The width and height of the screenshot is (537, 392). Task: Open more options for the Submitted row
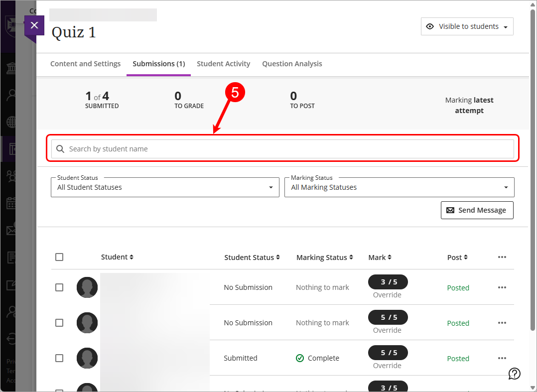pyautogui.click(x=502, y=358)
